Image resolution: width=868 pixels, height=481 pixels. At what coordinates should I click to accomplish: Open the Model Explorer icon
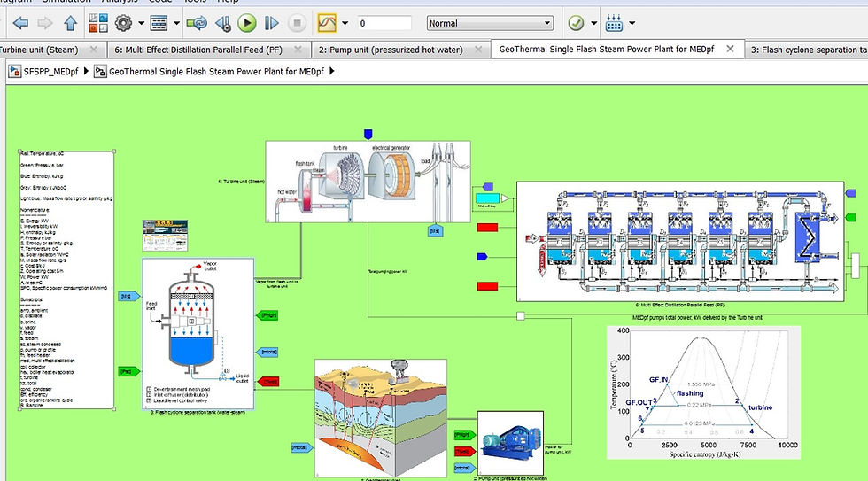(x=159, y=23)
